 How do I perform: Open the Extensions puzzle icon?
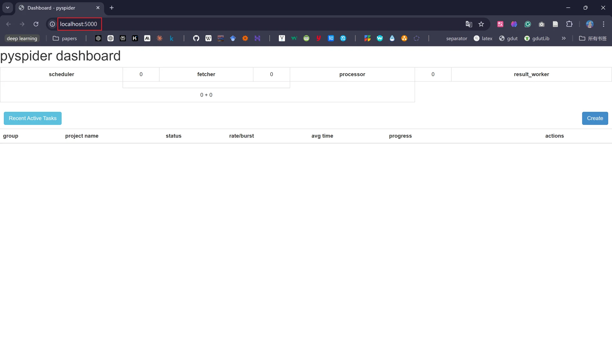569,24
